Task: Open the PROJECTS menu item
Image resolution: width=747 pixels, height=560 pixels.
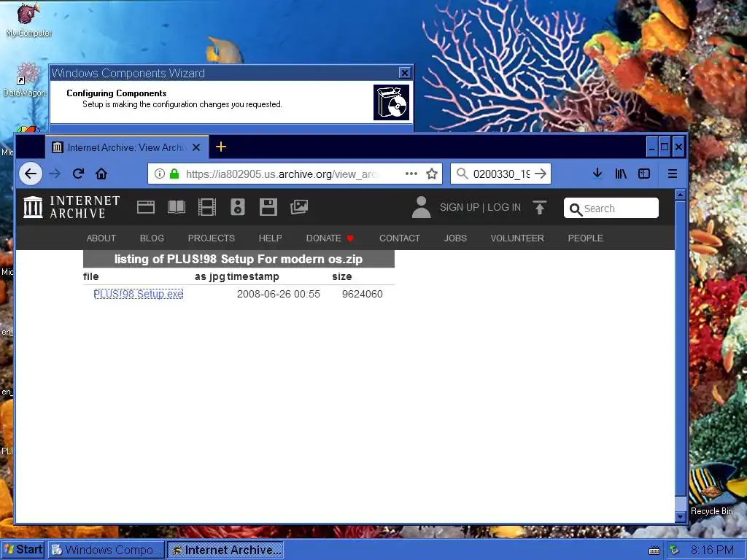Action: click(211, 238)
